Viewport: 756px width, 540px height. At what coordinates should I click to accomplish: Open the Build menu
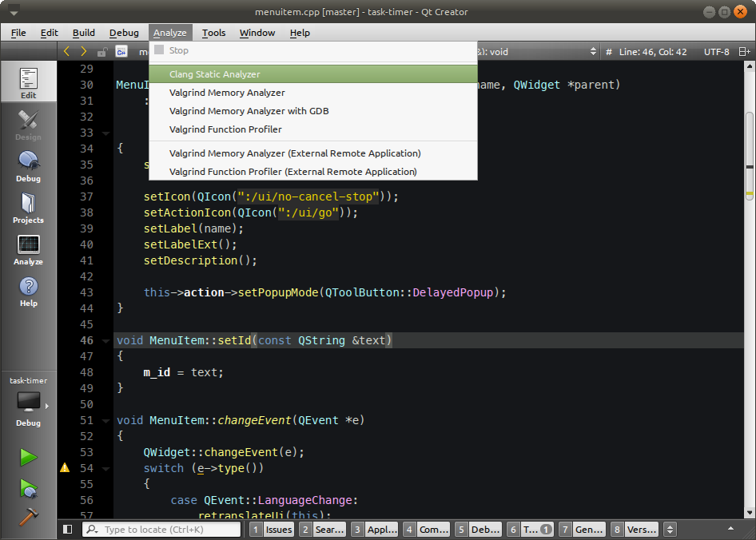[83, 33]
